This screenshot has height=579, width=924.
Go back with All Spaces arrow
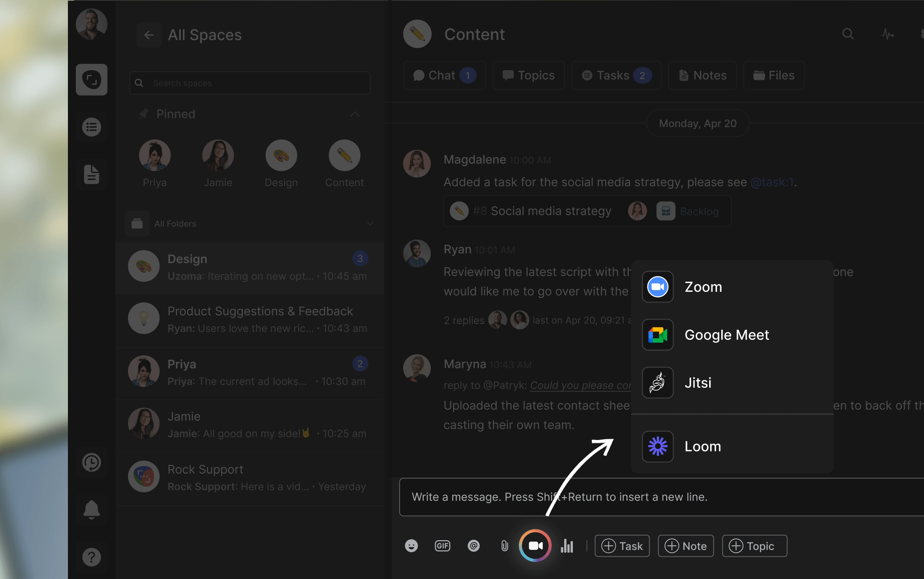[149, 35]
